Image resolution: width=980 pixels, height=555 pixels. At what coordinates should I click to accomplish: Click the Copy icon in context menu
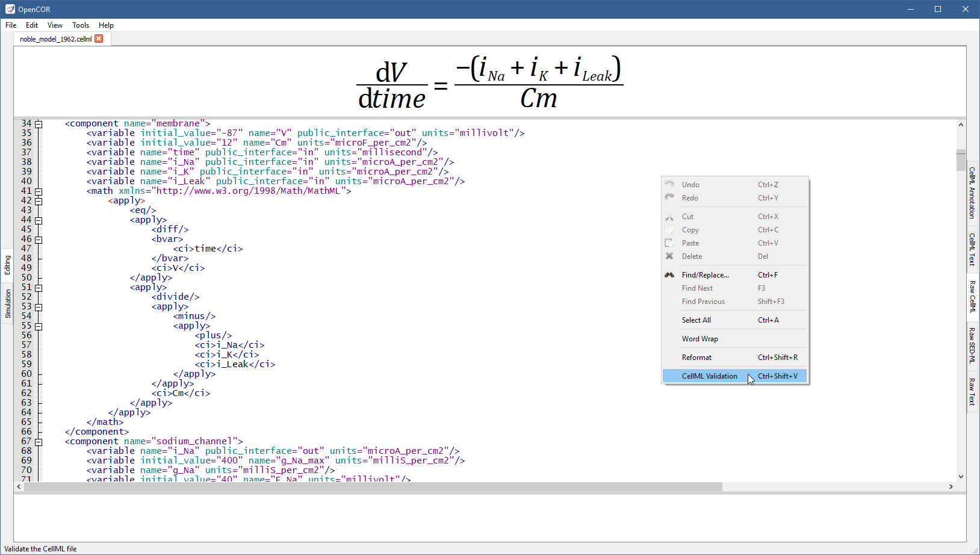coord(669,230)
